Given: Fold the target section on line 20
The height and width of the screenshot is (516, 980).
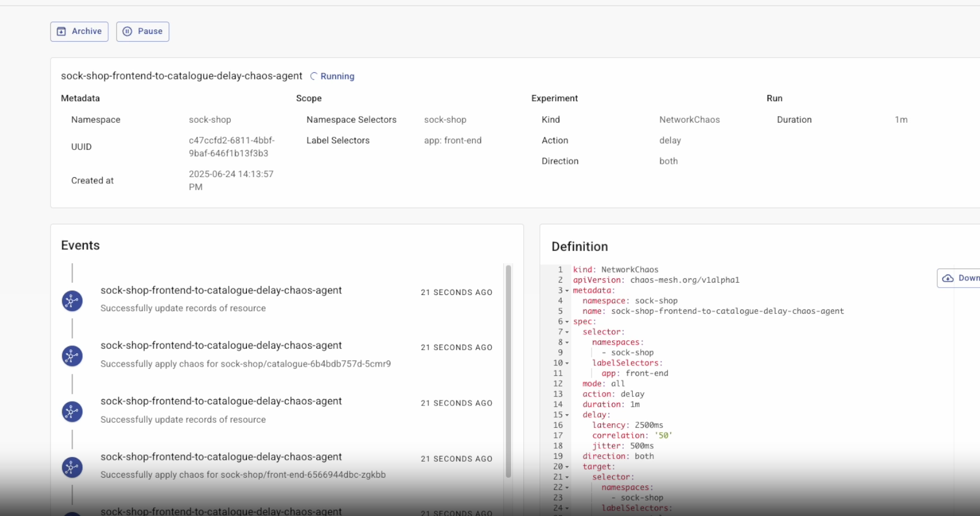Looking at the screenshot, I should [567, 467].
